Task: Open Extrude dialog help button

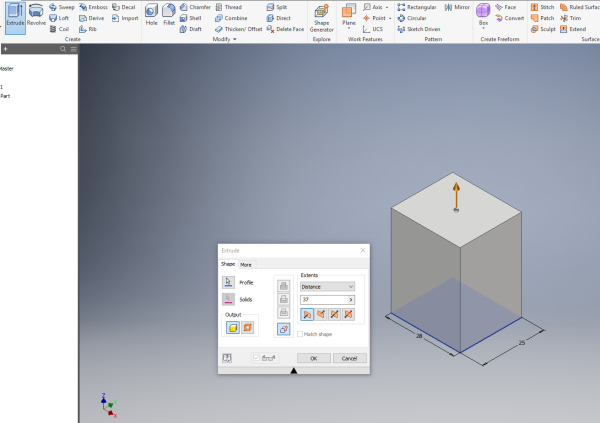Action: (227, 358)
